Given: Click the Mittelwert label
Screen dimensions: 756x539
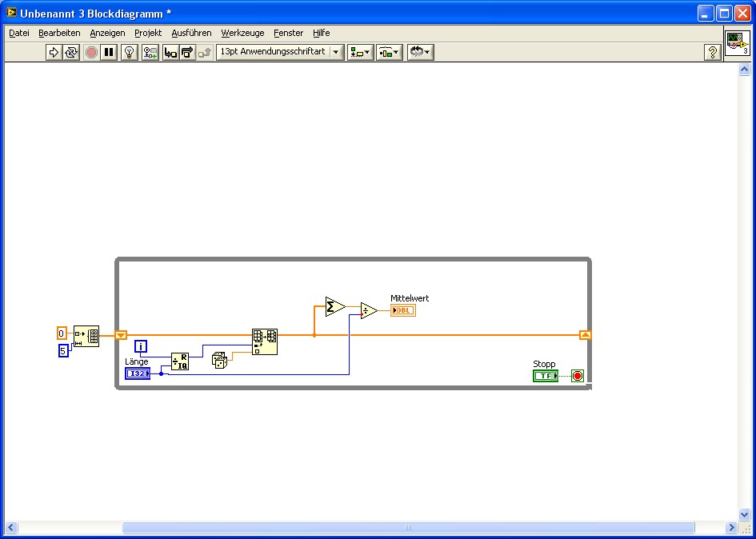Looking at the screenshot, I should pos(410,298).
